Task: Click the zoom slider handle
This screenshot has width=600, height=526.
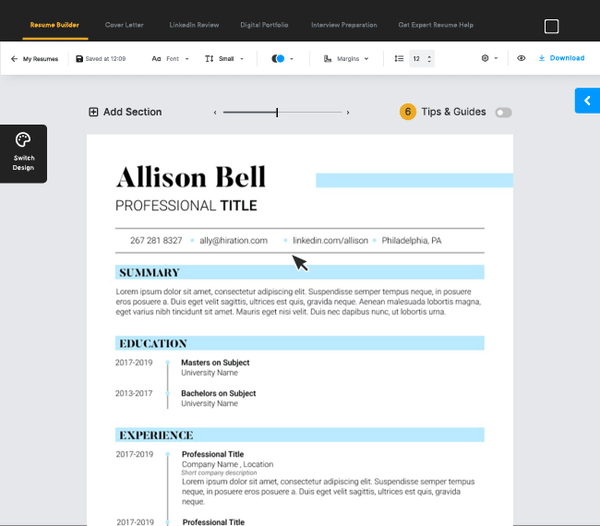Action: pos(277,112)
